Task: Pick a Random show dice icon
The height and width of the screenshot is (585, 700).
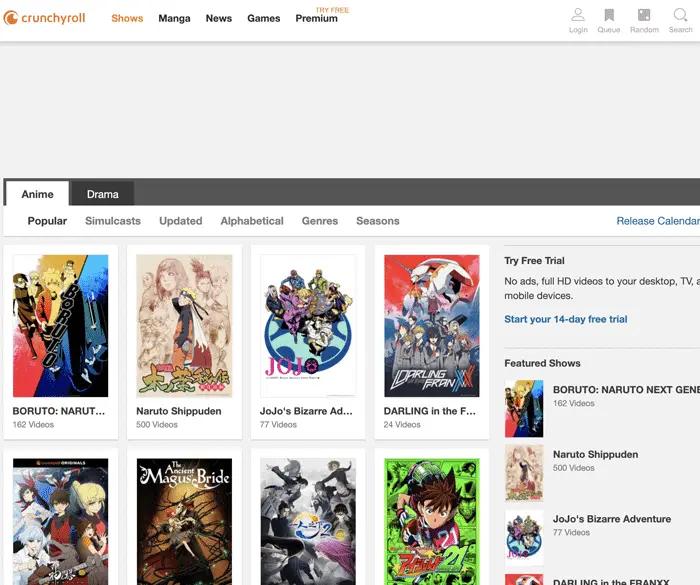Action: coord(644,21)
